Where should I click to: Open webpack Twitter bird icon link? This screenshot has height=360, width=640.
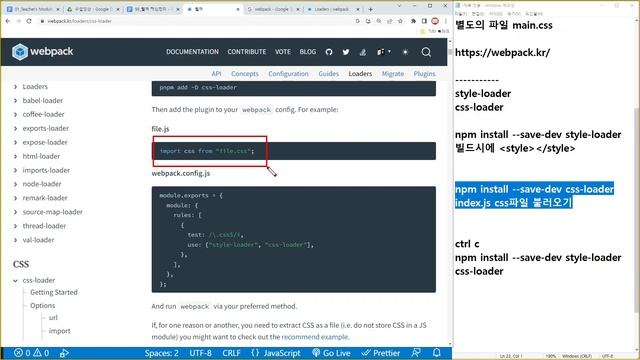tap(346, 52)
